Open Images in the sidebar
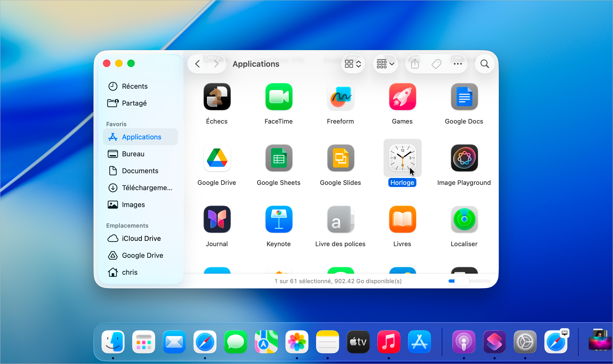The height and width of the screenshot is (364, 613). tap(140, 205)
